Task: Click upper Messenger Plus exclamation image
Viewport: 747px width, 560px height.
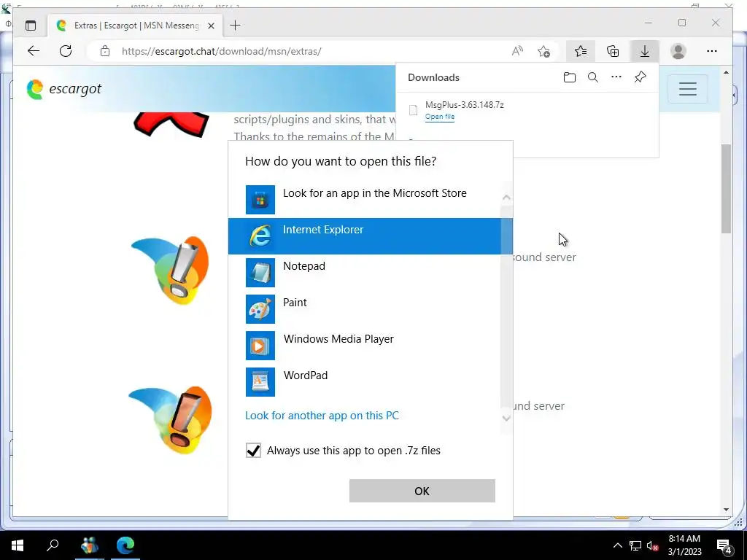Action: [170, 270]
